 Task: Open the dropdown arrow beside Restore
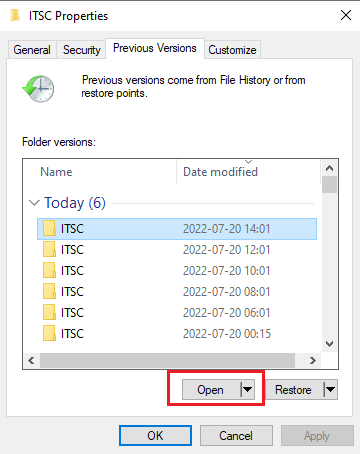point(330,389)
